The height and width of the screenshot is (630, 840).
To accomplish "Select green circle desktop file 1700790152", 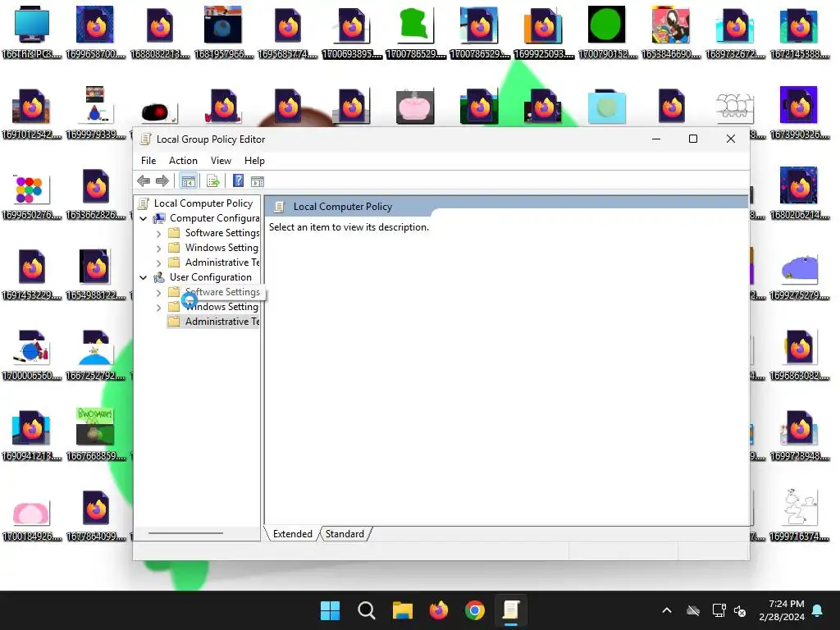I will pyautogui.click(x=607, y=32).
